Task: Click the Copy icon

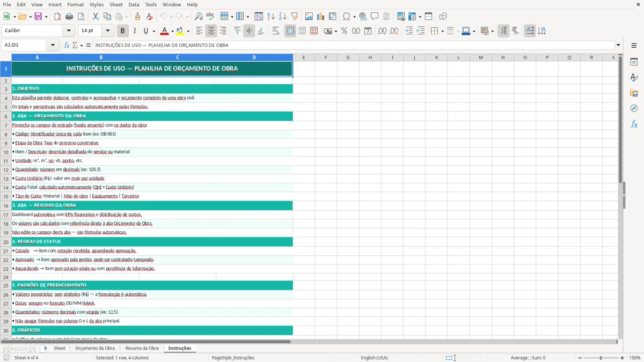Action: 107,17
